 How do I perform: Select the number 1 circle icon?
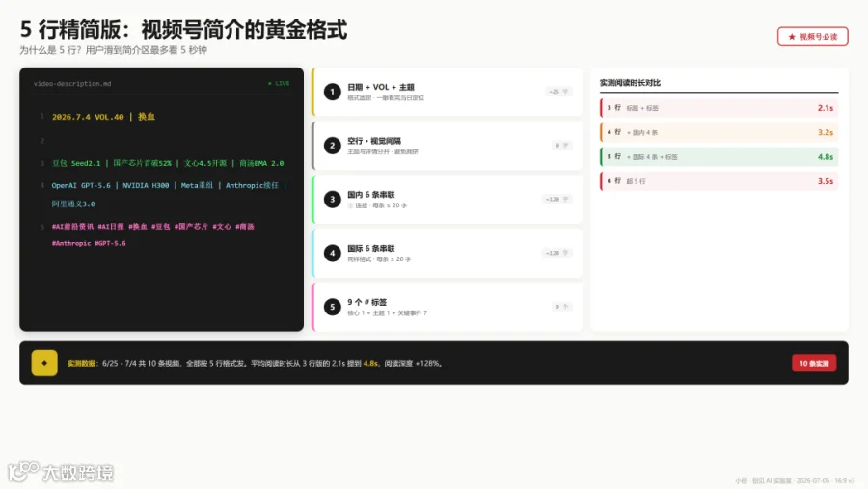point(332,92)
